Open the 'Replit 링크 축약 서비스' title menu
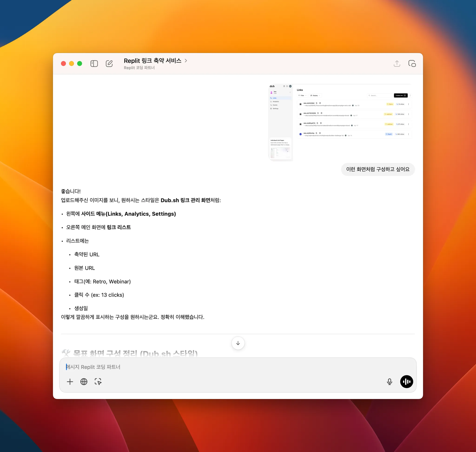The height and width of the screenshot is (452, 476). pyautogui.click(x=152, y=61)
